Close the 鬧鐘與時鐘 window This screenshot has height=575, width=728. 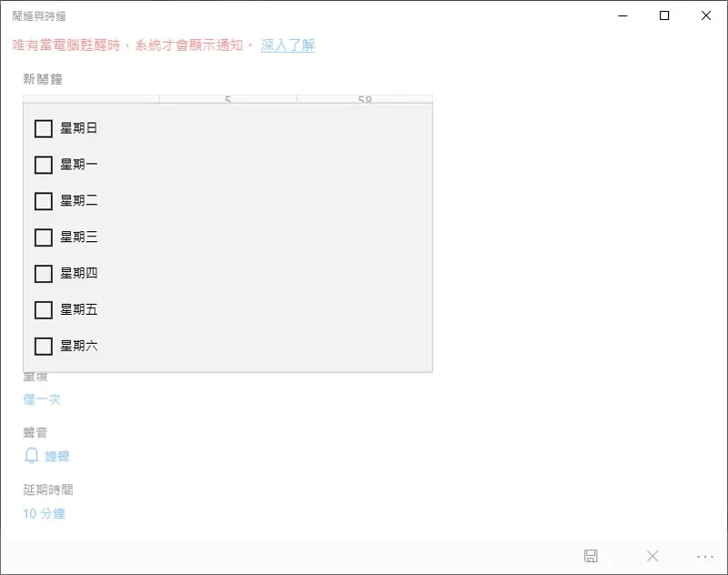tap(706, 15)
